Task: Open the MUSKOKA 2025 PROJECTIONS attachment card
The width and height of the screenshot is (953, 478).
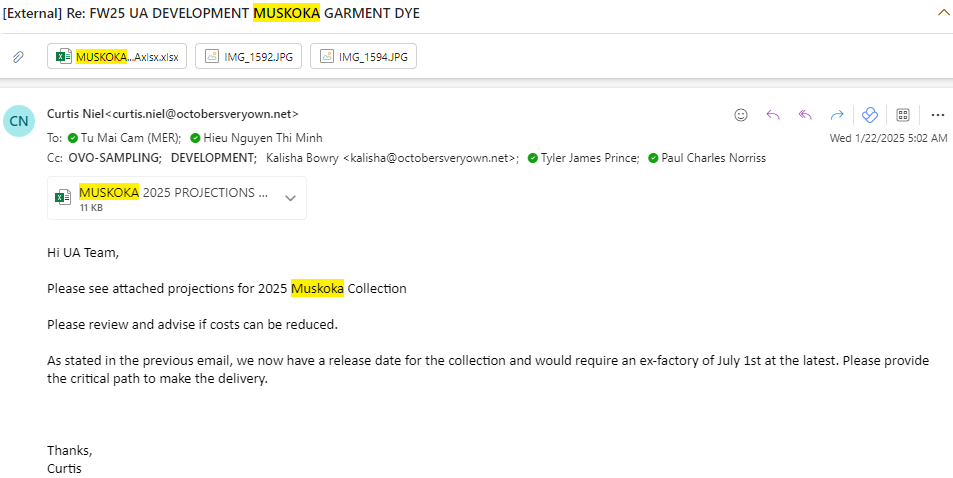Action: pos(177,198)
